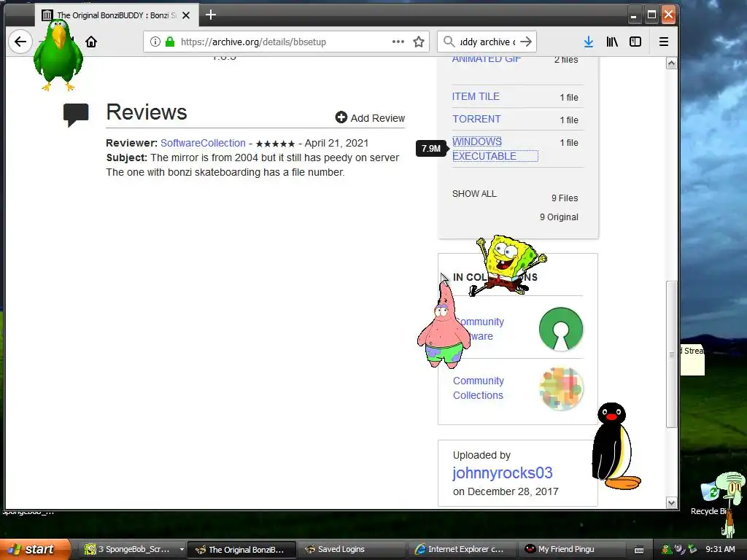This screenshot has height=560, width=747.
Task: Select the Original BonziBUDDY browser tab
Action: pos(115,16)
